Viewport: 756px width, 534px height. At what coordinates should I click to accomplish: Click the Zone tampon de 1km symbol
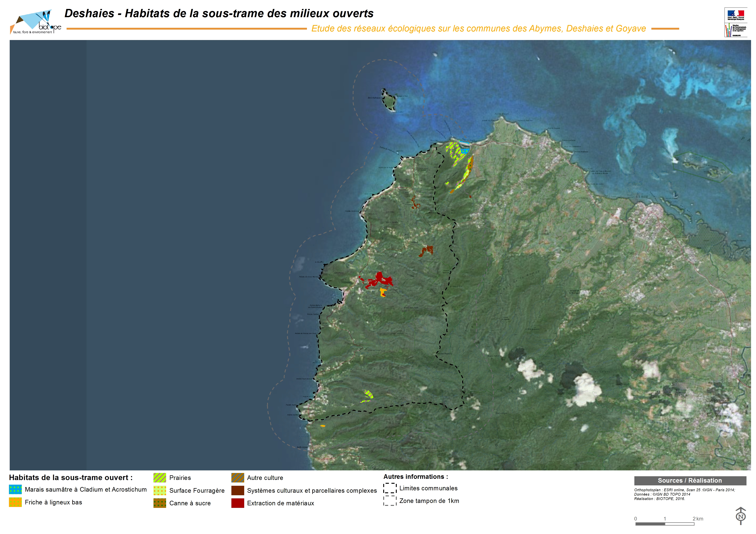click(390, 501)
